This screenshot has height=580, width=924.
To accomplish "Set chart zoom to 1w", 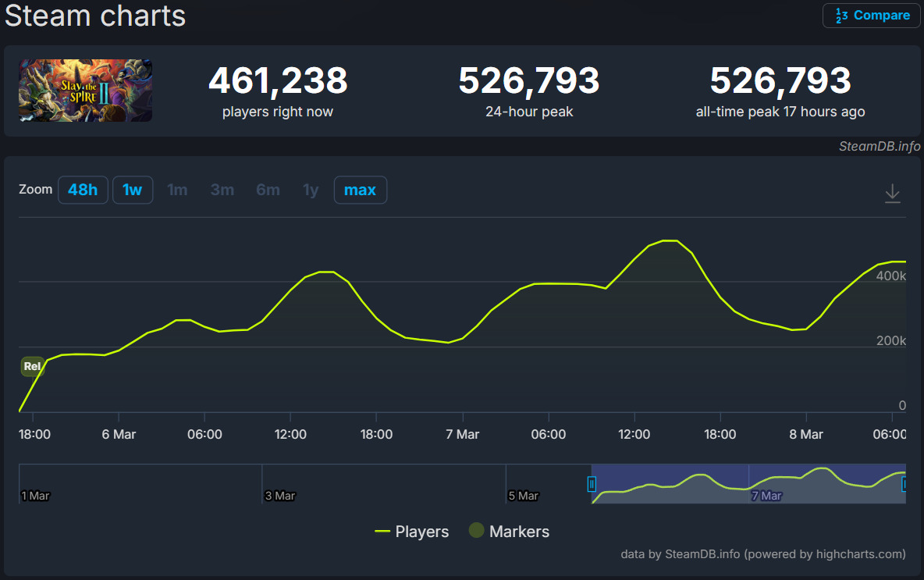I will [x=133, y=190].
